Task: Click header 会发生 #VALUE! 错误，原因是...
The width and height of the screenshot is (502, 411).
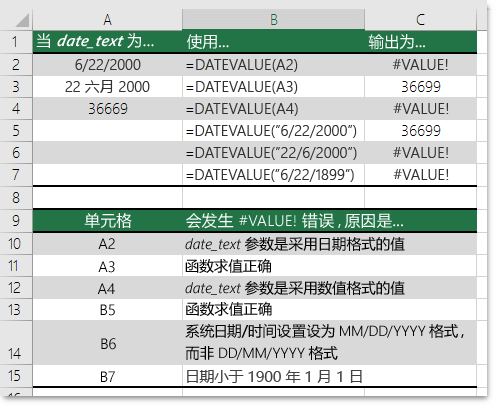Action: click(329, 221)
